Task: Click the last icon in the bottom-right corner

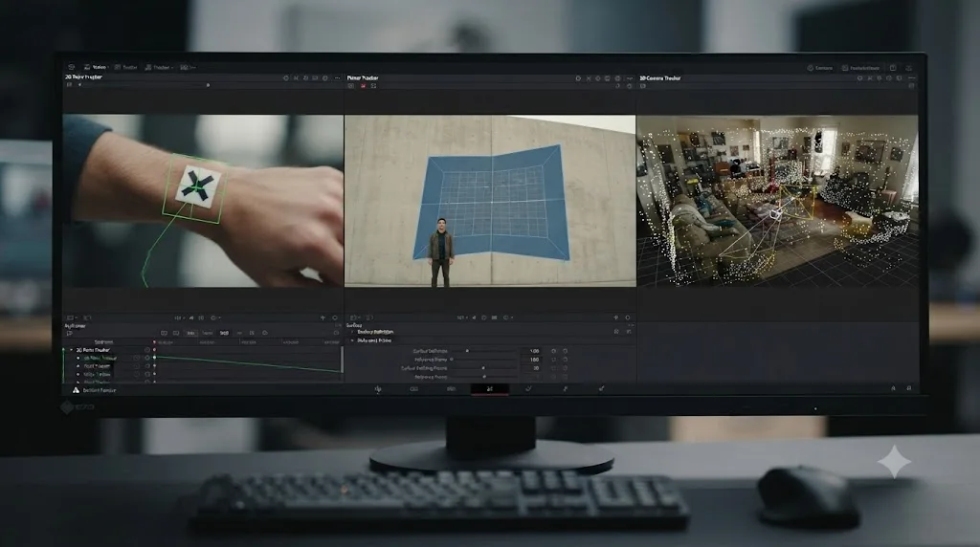Action: click(909, 388)
